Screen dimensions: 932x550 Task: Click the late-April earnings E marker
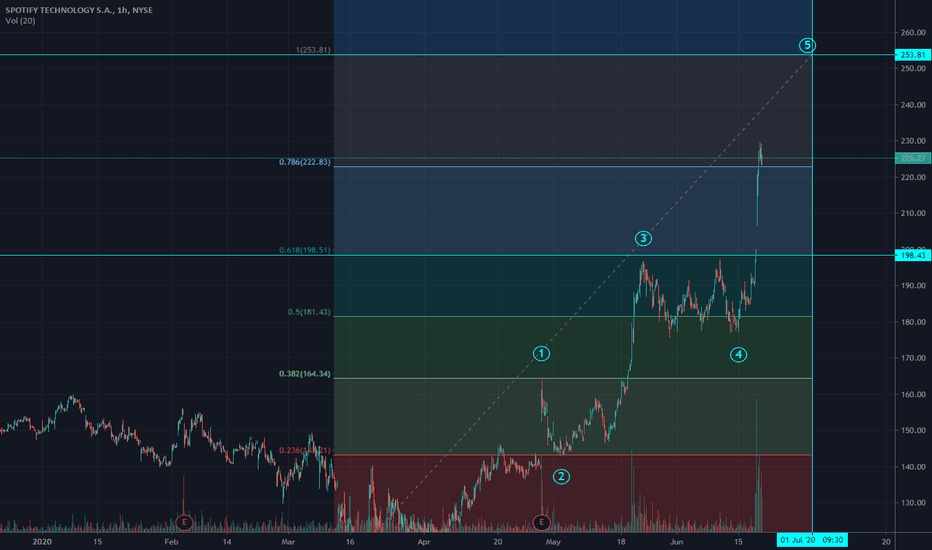pyautogui.click(x=541, y=523)
